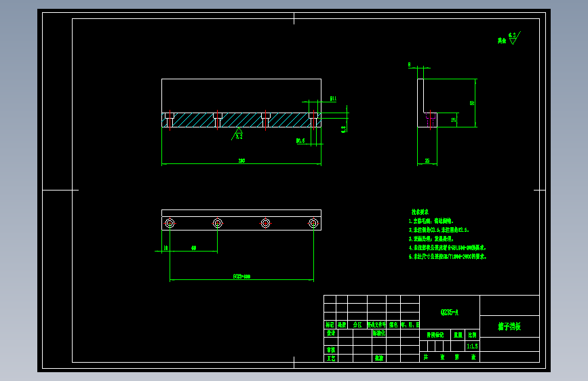Pick the 技术要求 heading text
588x381 pixels.
pyautogui.click(x=420, y=212)
